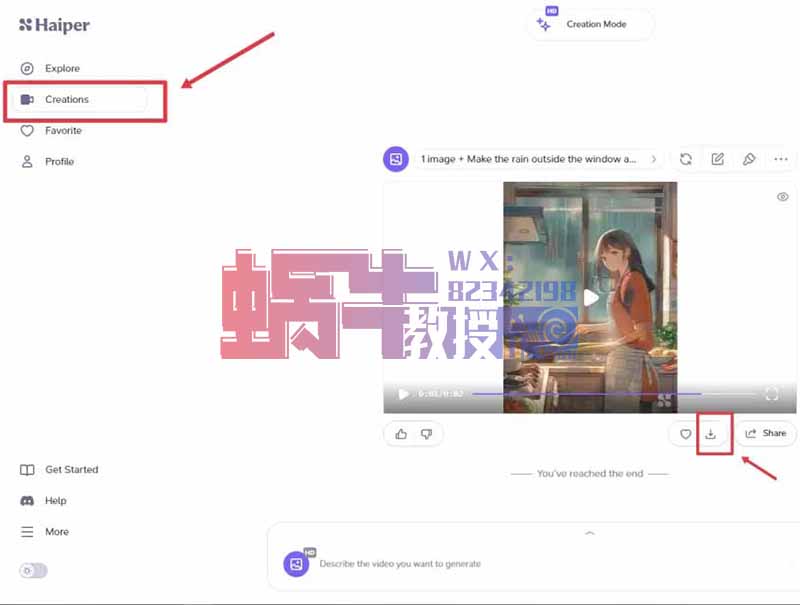This screenshot has width=800, height=605.
Task: Open Creation Mode button at top
Action: click(x=590, y=25)
